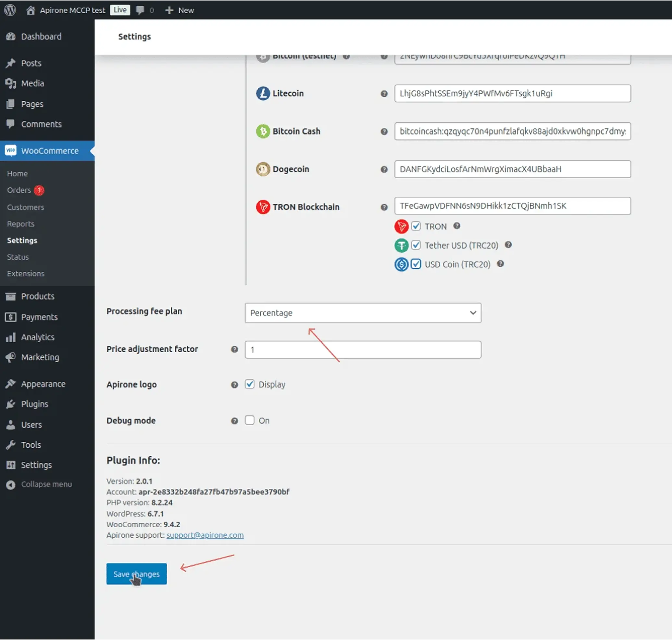Click the Analytics bar chart icon
The height and width of the screenshot is (640, 672).
tap(11, 337)
